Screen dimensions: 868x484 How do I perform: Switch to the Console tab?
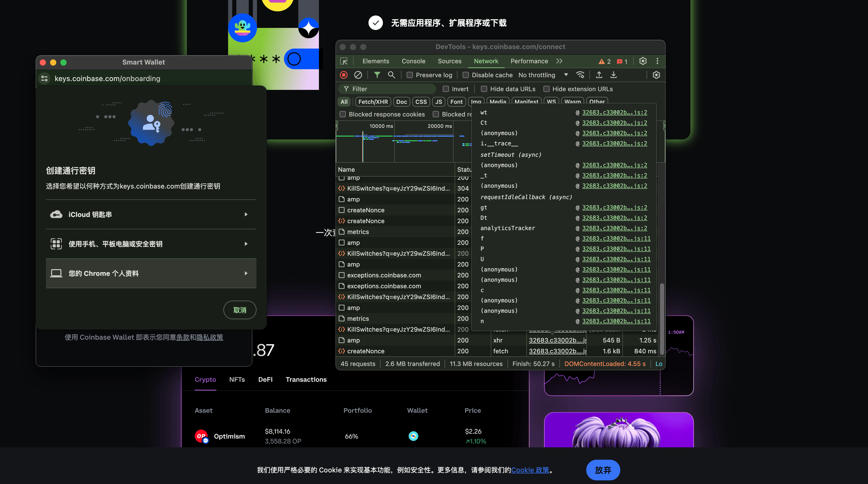coord(413,61)
